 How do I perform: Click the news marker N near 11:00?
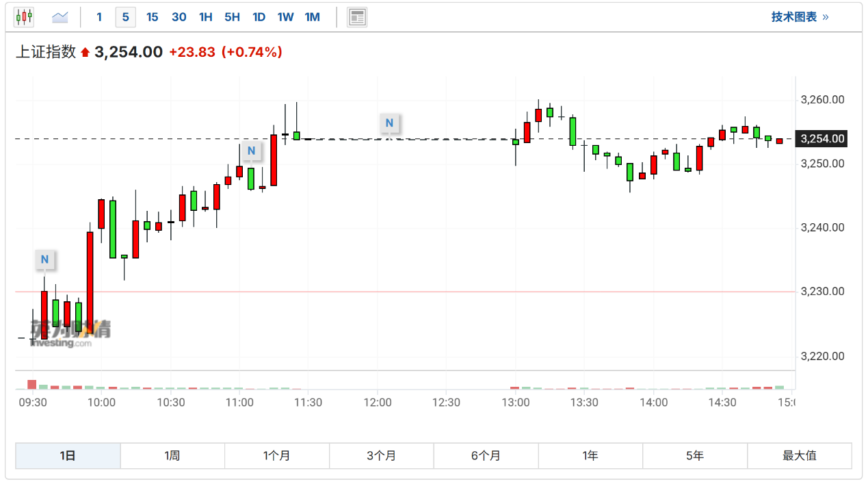(251, 151)
